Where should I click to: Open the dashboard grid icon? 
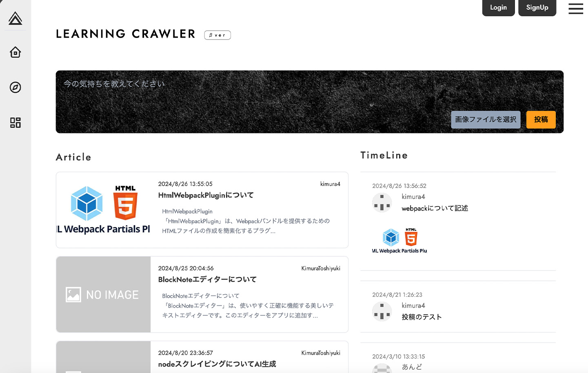[15, 122]
